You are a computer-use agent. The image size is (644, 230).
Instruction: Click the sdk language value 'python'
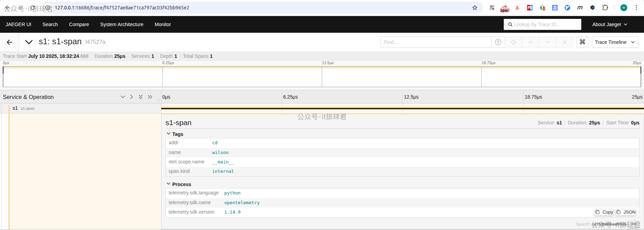click(232, 193)
